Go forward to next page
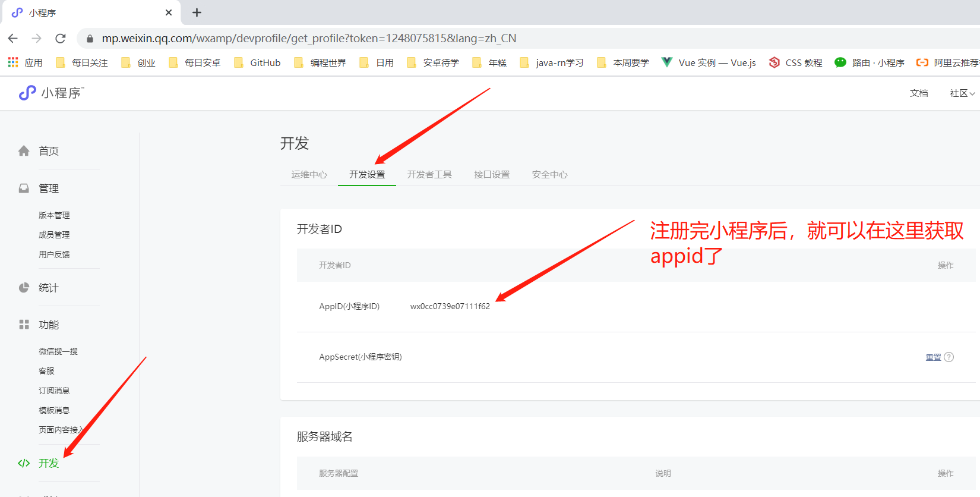The image size is (980, 497). click(37, 39)
